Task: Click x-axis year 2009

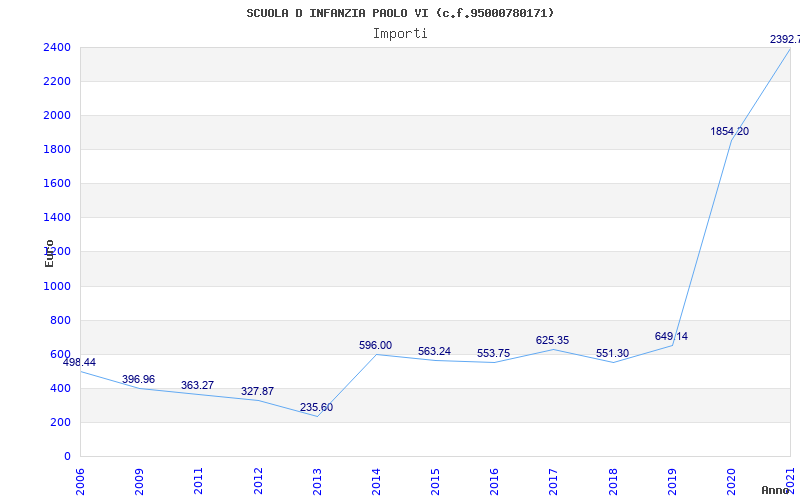Action: pos(139,481)
